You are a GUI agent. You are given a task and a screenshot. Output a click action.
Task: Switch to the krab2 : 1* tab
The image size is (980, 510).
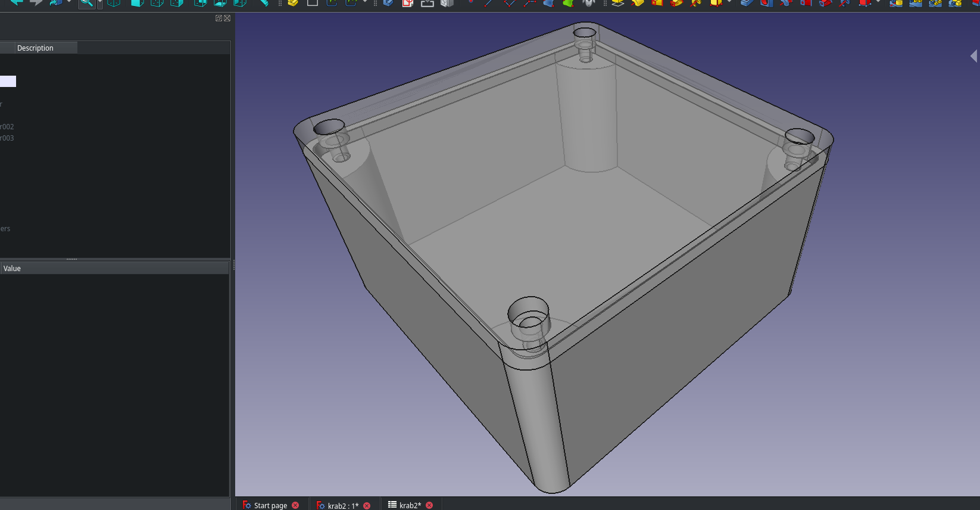(x=342, y=505)
